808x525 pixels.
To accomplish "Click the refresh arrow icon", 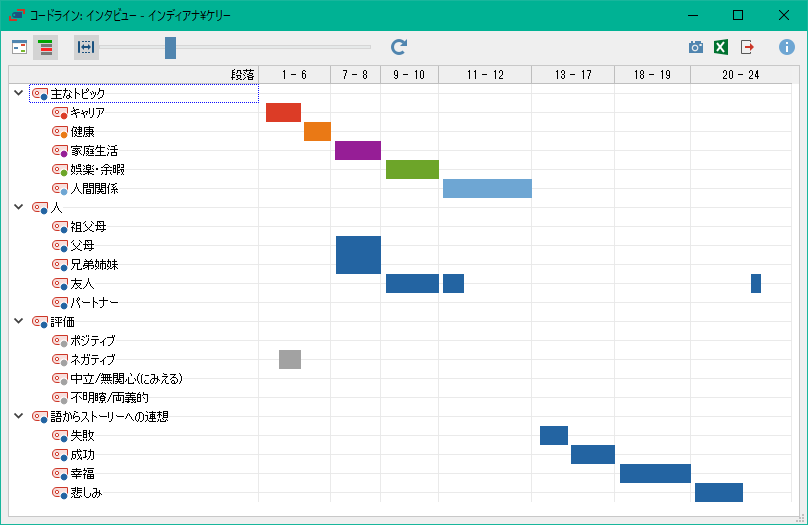I will coord(399,47).
